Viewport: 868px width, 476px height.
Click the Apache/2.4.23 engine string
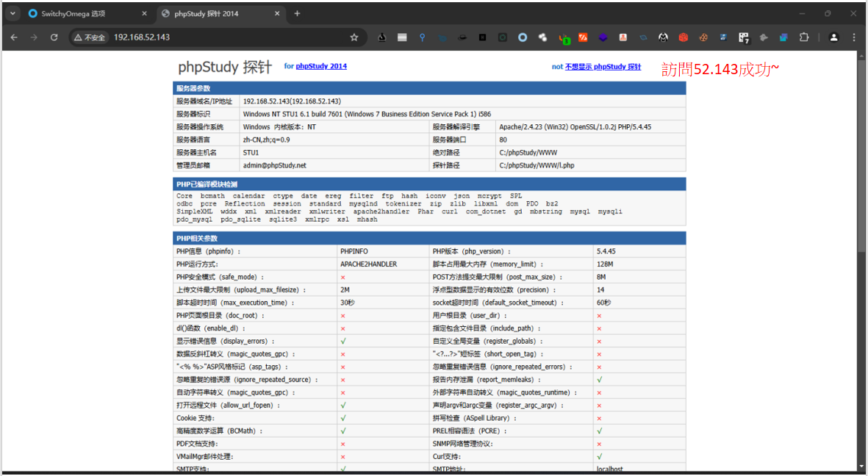click(x=575, y=127)
